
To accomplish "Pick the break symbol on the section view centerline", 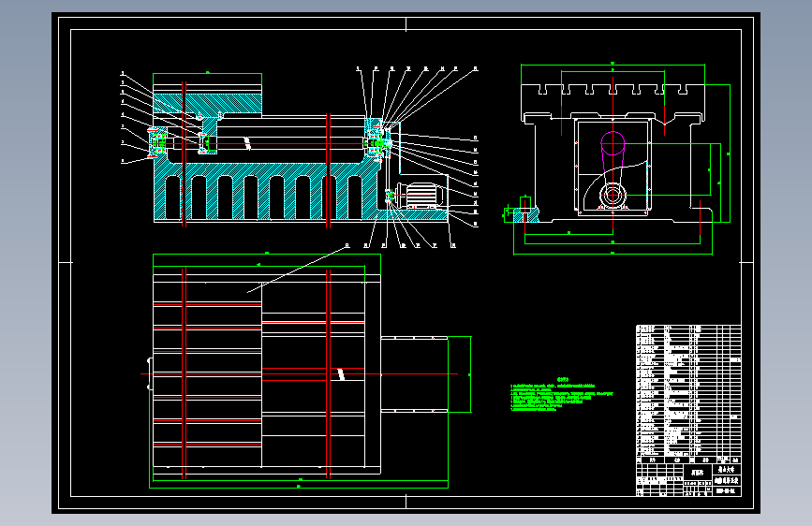I will (247, 143).
